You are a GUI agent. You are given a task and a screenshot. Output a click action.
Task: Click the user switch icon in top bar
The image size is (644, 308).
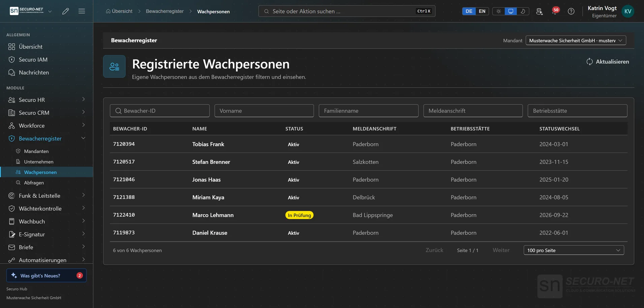tap(539, 11)
